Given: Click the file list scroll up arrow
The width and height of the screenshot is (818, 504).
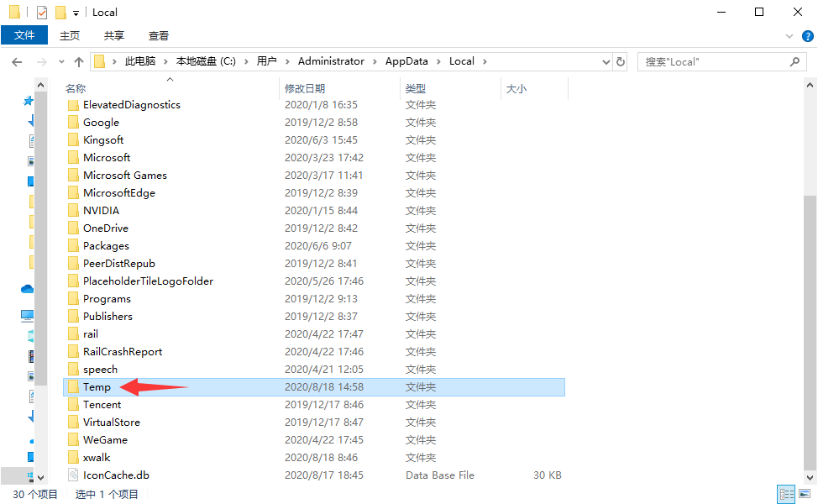Looking at the screenshot, I should [810, 85].
